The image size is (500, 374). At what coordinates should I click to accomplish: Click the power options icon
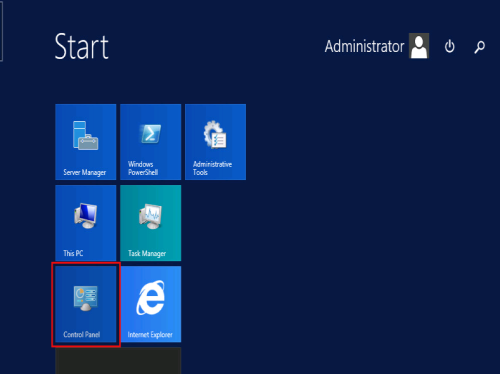450,46
